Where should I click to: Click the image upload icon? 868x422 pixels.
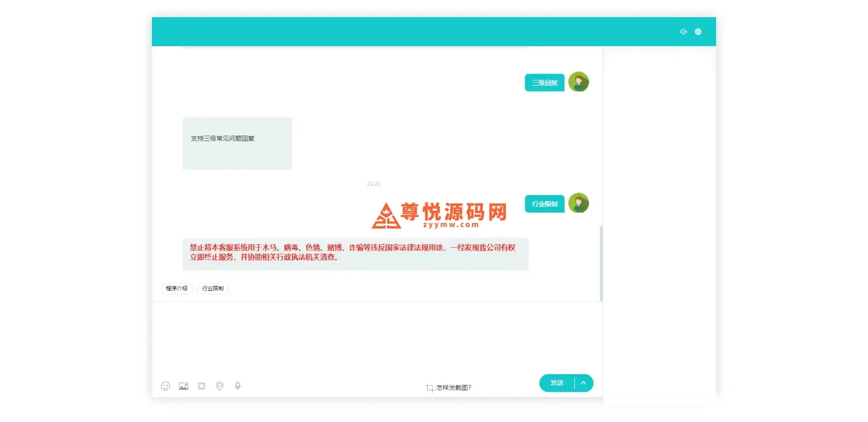pyautogui.click(x=184, y=386)
